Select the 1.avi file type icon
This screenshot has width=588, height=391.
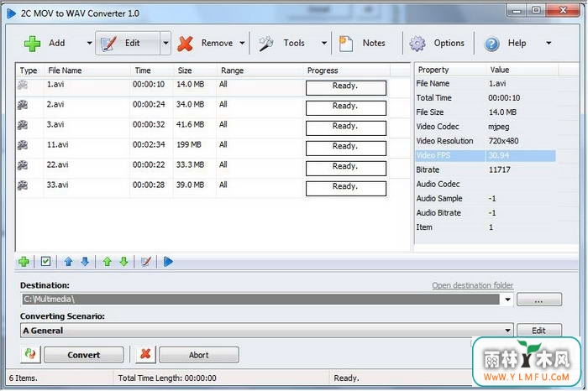[x=23, y=85]
